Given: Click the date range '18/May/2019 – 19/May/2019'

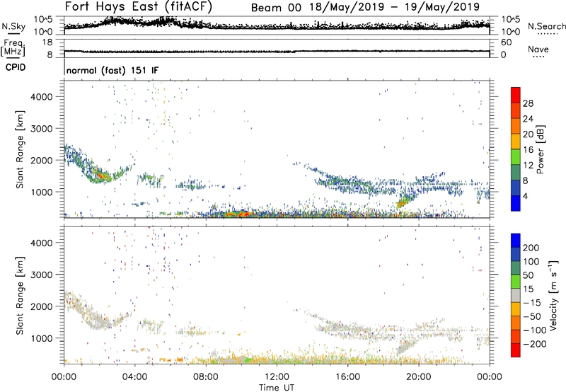Looking at the screenshot, I should [395, 7].
